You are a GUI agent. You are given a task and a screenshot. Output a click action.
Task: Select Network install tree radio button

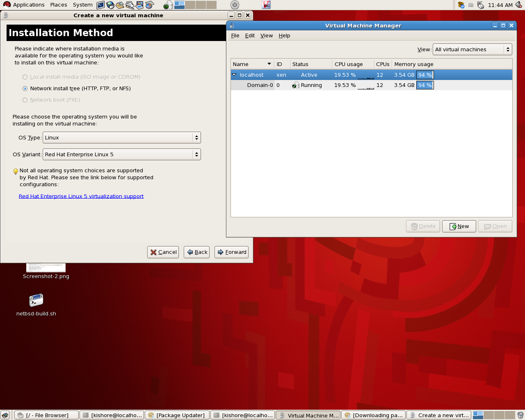(25, 89)
